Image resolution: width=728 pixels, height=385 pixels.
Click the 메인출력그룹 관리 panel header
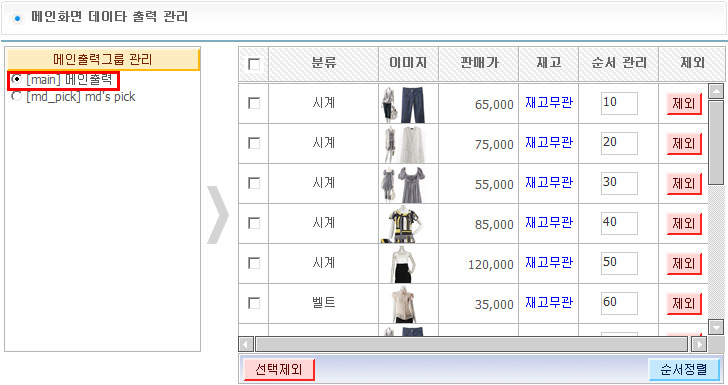103,59
